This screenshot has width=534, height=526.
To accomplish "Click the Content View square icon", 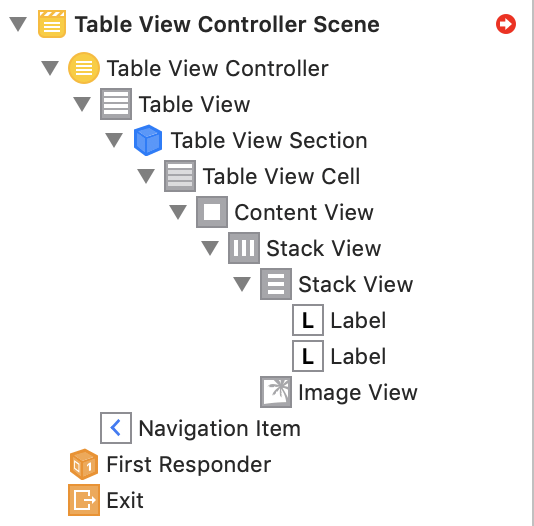I will pos(212,212).
